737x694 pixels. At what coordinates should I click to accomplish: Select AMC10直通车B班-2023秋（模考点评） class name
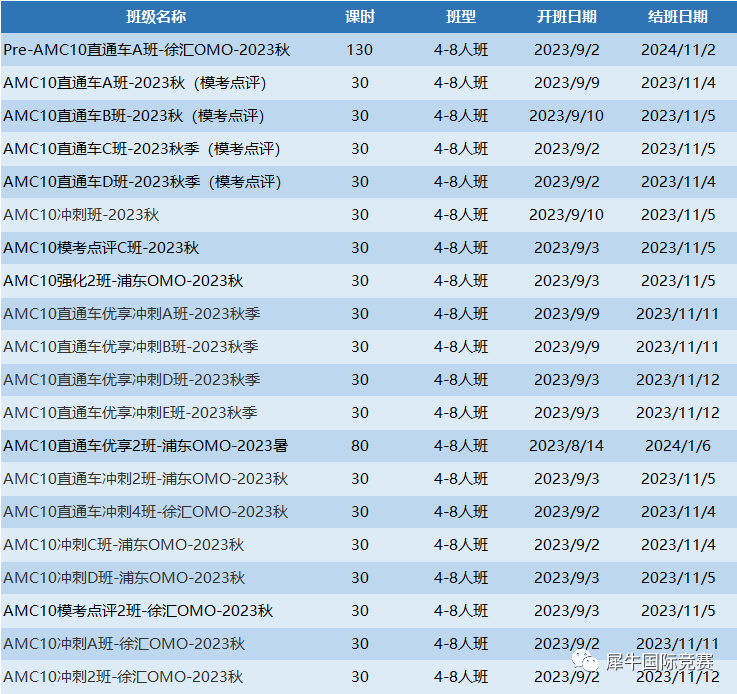pyautogui.click(x=133, y=116)
